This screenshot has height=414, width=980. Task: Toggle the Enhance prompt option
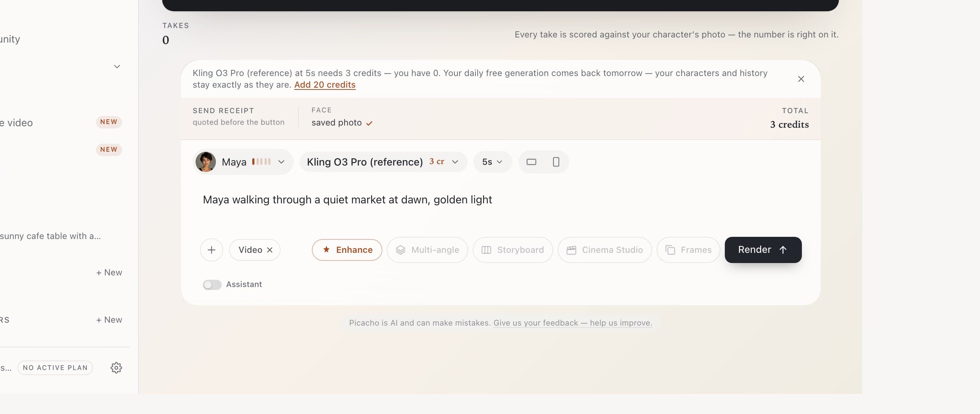point(347,250)
